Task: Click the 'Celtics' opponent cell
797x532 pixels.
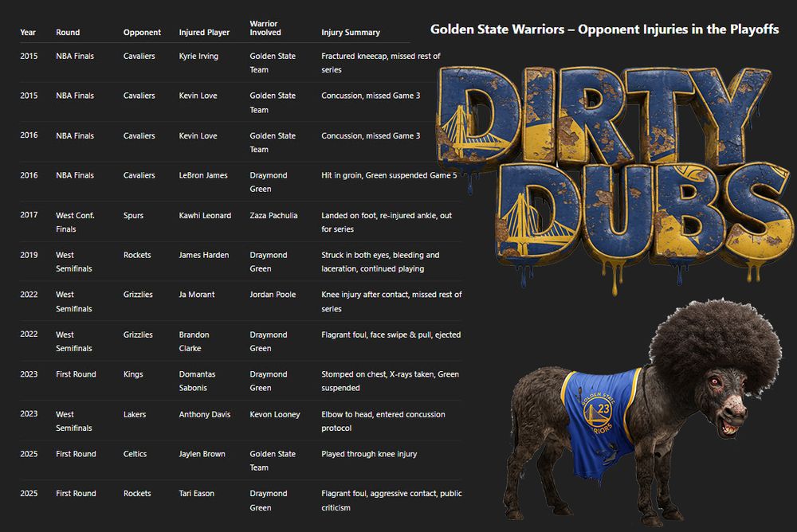Action: [135, 454]
